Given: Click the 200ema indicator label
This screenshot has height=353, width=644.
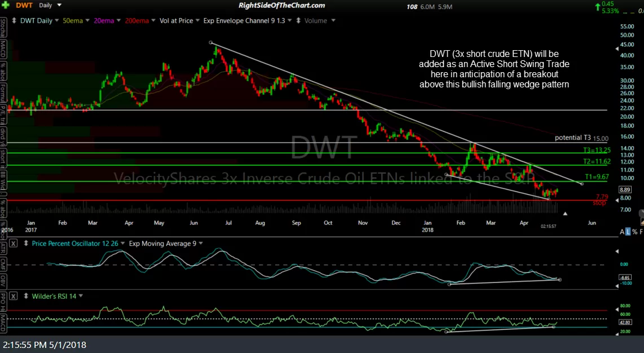Looking at the screenshot, I should pyautogui.click(x=137, y=20).
